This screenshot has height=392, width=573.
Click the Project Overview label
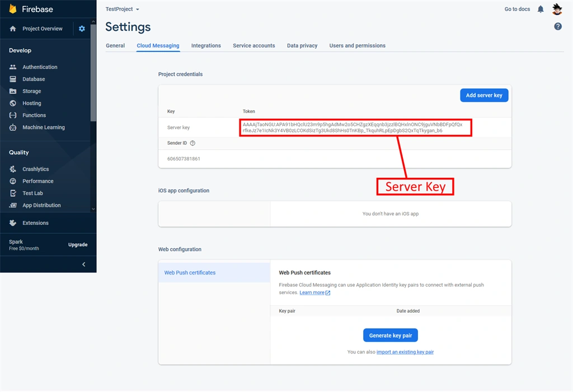coord(43,29)
